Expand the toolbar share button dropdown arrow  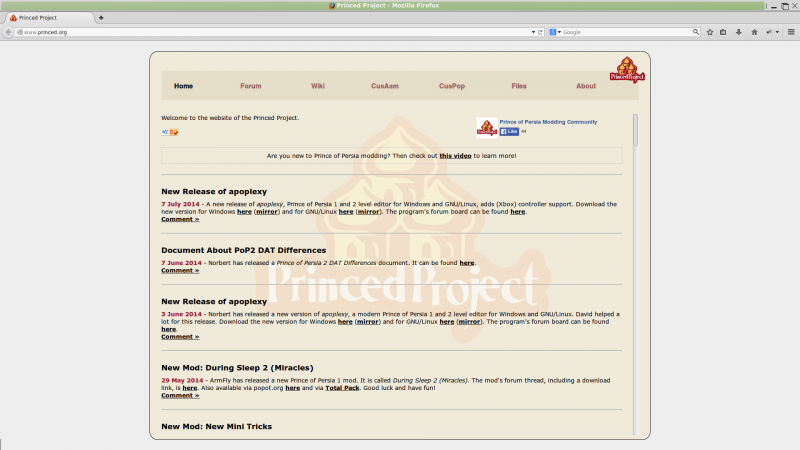(x=777, y=32)
